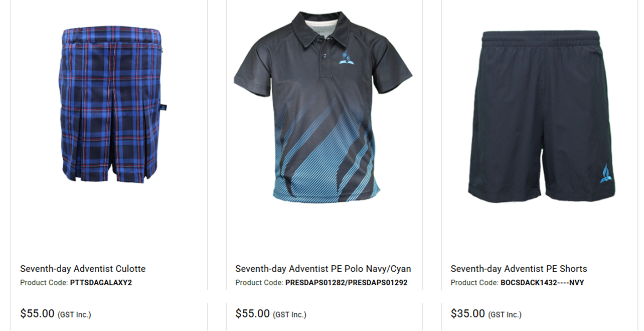Click the GST Inc. note beside the Polo price
The width and height of the screenshot is (644, 331).
tap(289, 315)
